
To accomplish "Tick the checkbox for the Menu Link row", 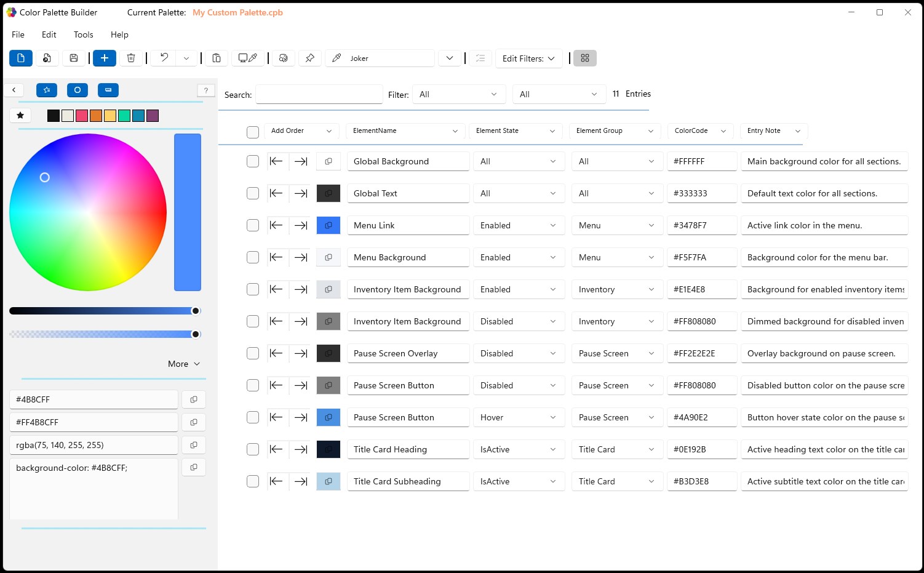I will 253,225.
